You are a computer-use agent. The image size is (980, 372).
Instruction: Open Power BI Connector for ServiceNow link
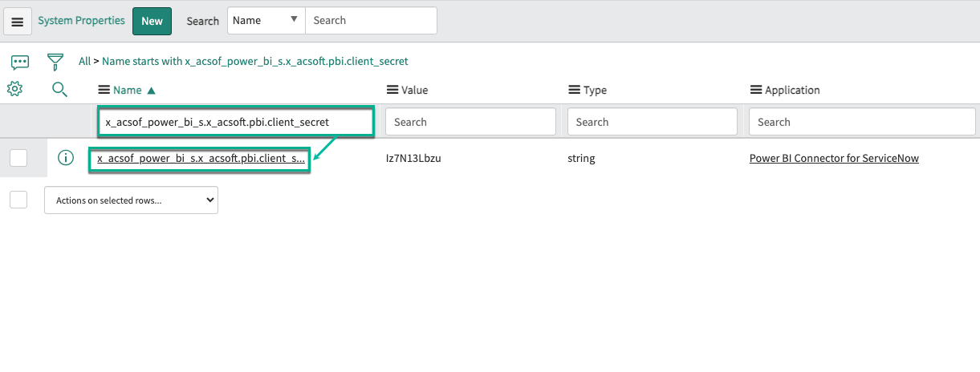(833, 159)
